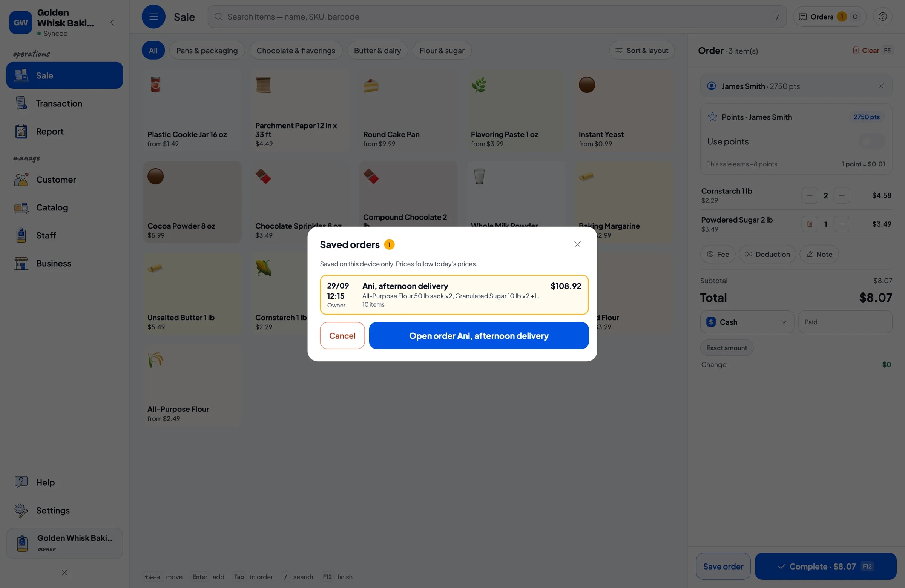Close the sidebar with bottom X icon
This screenshot has height=588, width=905.
[64, 573]
